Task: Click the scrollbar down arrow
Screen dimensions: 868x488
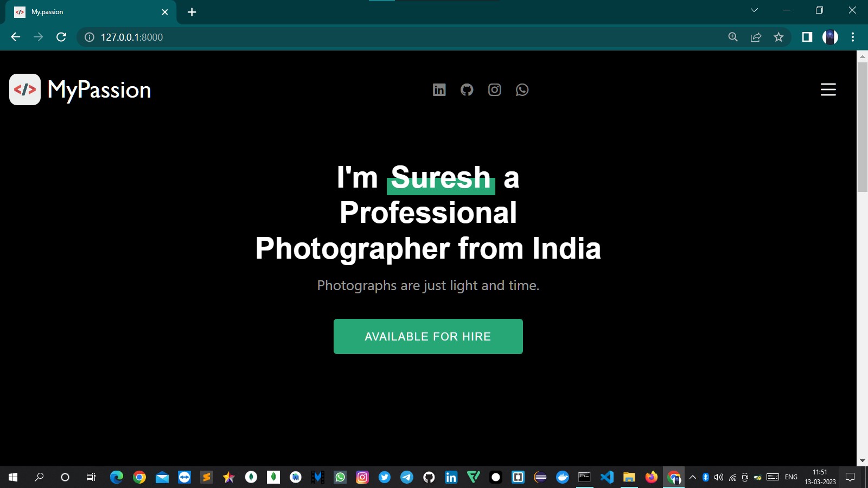Action: click(862, 461)
